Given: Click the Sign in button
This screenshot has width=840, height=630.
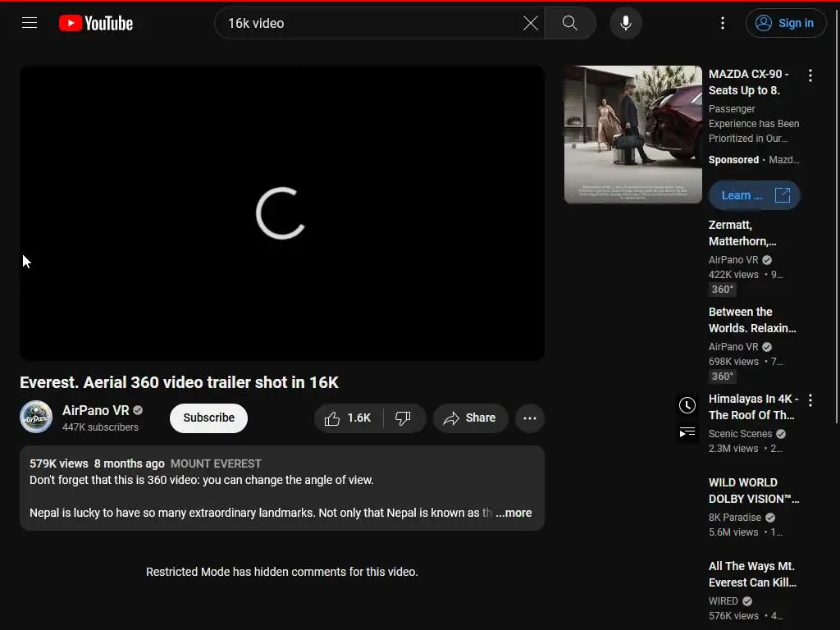Looking at the screenshot, I should point(785,23).
